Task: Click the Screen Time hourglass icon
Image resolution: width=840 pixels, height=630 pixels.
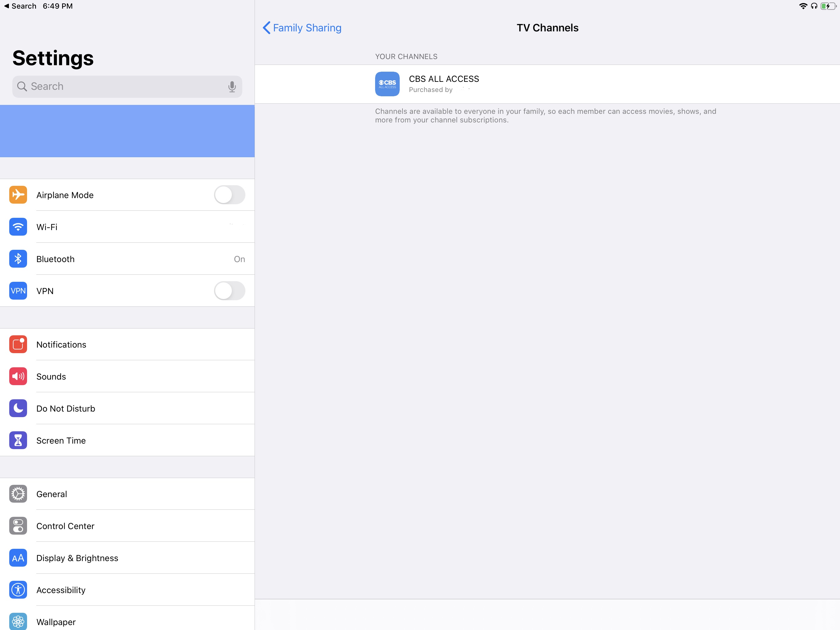Action: 18,440
